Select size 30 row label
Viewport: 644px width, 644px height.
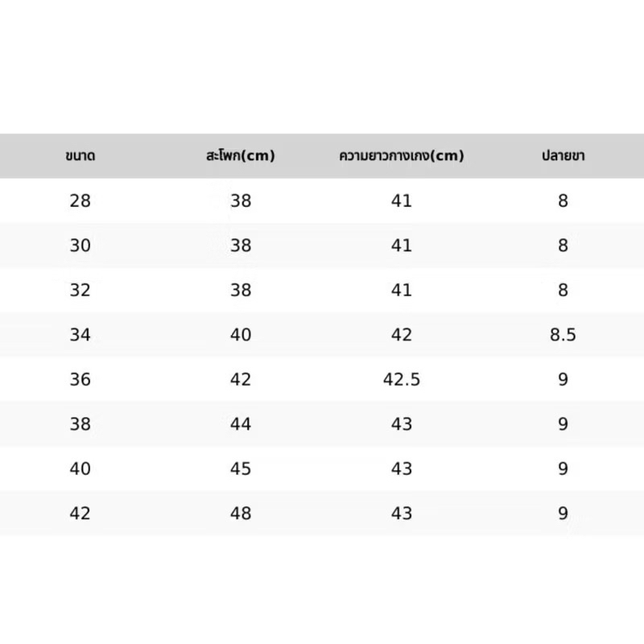pos(80,246)
